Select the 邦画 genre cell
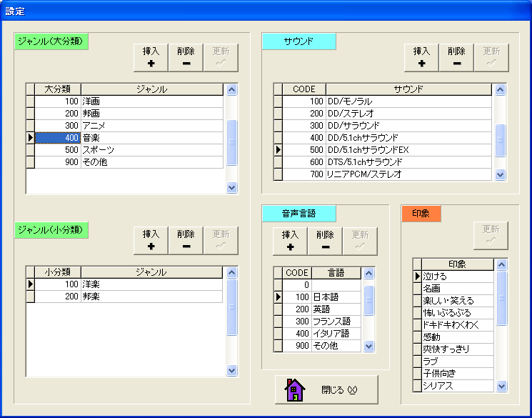Image resolution: width=532 pixels, height=418 pixels. 152,114
